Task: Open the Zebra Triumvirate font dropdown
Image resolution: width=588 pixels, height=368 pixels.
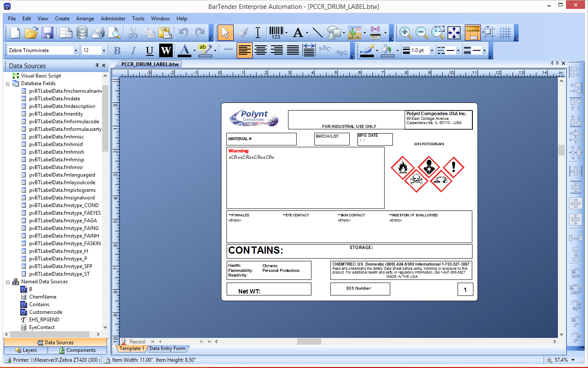Action: click(76, 50)
